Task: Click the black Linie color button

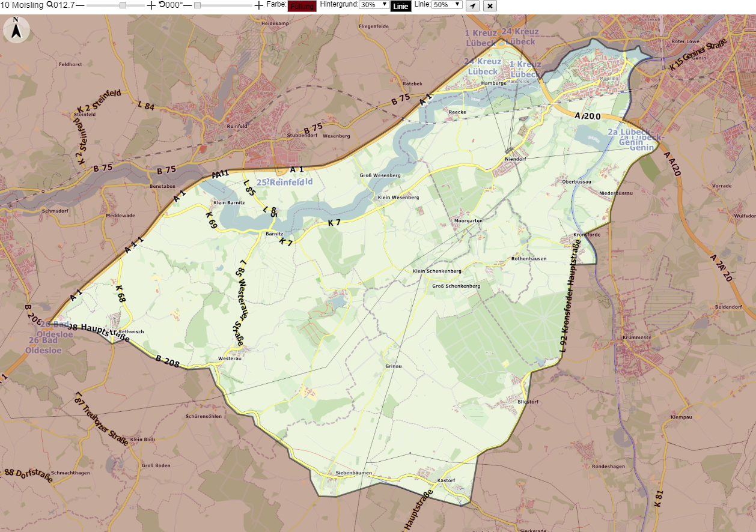Action: pos(401,7)
